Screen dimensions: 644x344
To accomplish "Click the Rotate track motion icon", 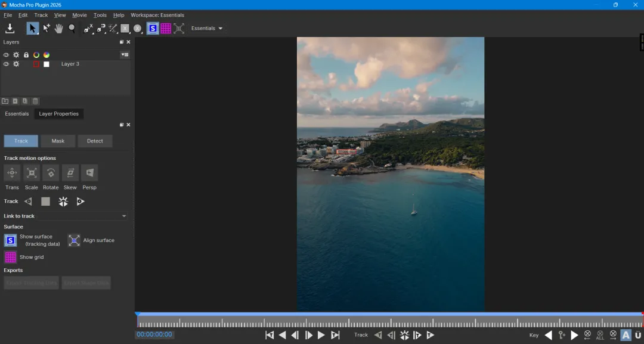I will click(x=51, y=173).
